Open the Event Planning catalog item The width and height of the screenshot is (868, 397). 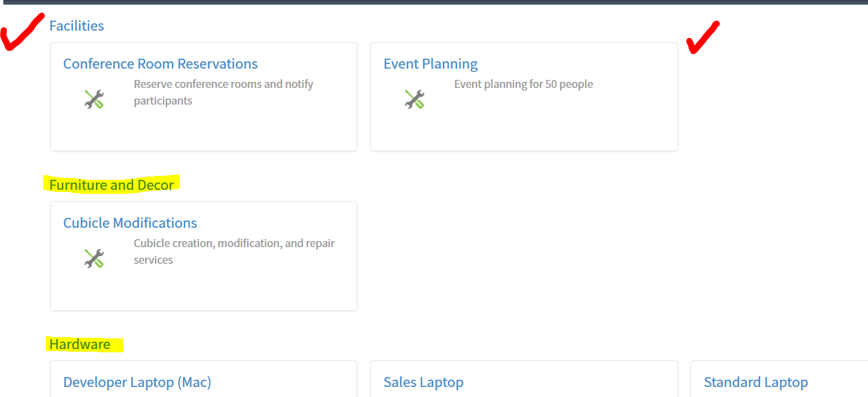[x=431, y=64]
